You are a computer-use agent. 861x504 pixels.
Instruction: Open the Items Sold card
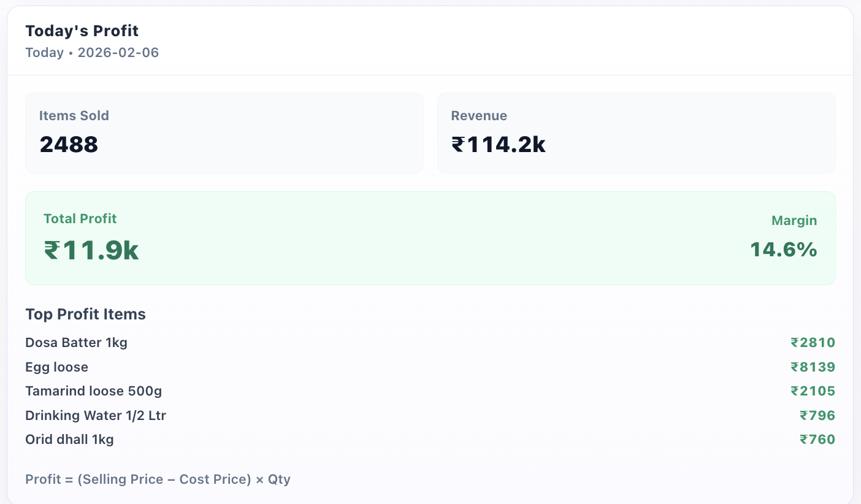point(224,132)
